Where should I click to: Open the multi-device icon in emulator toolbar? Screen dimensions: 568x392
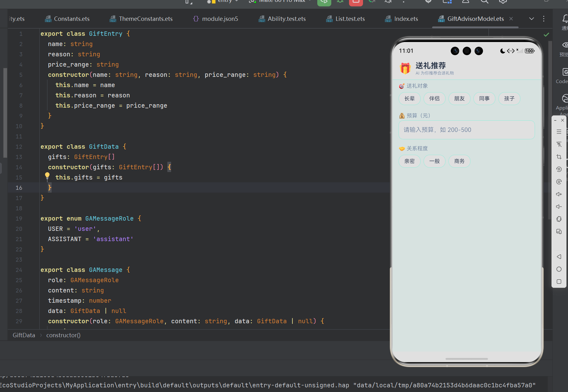[559, 231]
